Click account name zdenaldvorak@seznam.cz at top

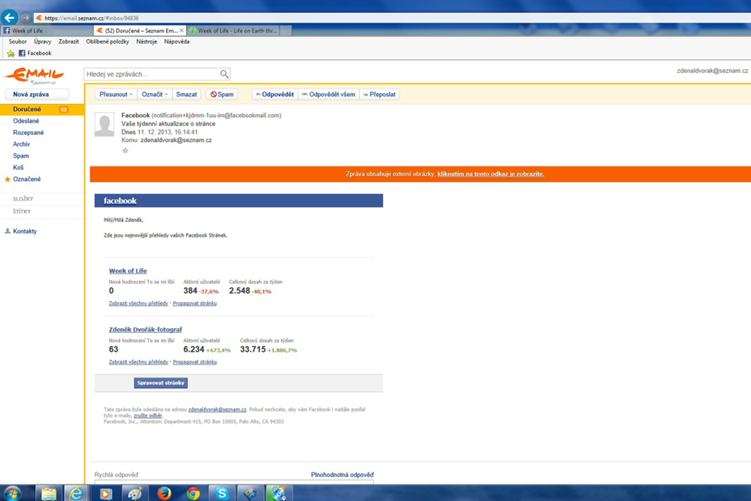712,70
